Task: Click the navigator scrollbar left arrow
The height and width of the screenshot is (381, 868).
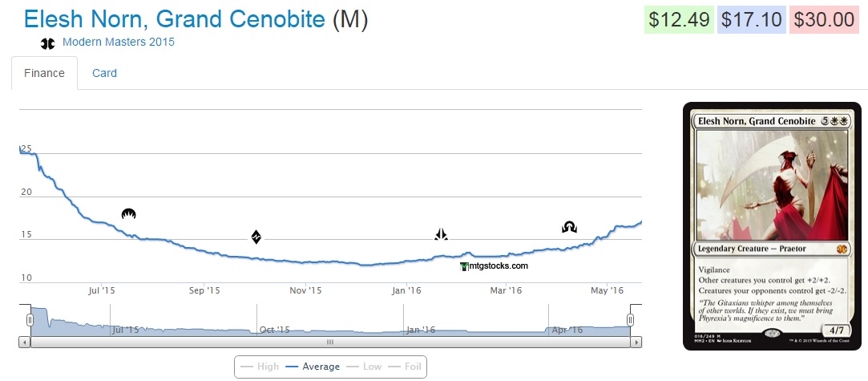Action: pyautogui.click(x=25, y=342)
